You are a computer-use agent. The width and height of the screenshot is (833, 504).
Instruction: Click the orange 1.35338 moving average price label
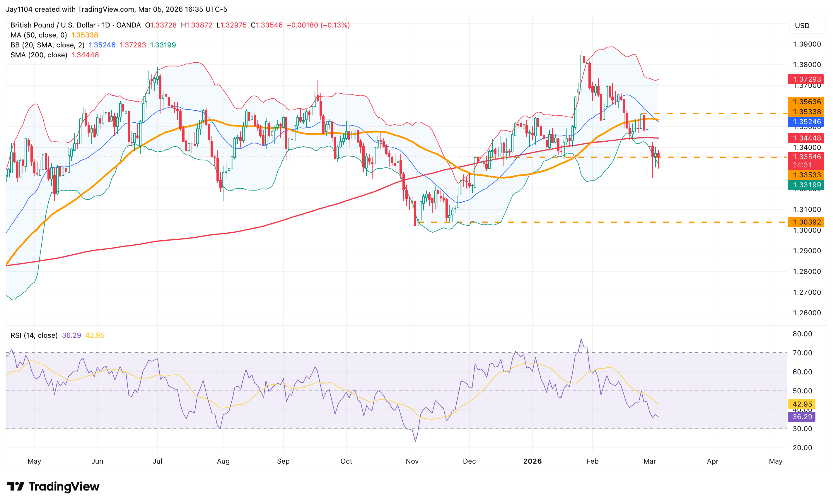807,112
